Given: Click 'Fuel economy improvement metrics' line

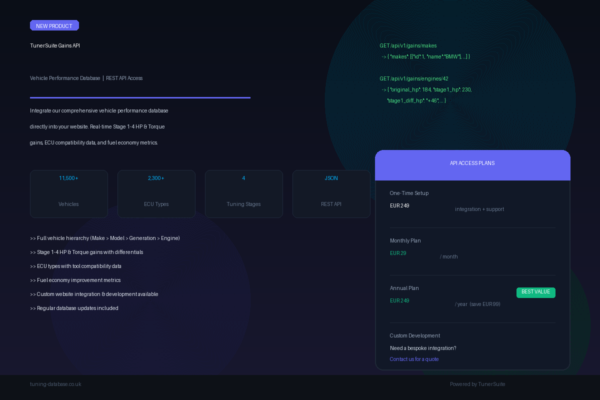Looking at the screenshot, I should [75, 280].
